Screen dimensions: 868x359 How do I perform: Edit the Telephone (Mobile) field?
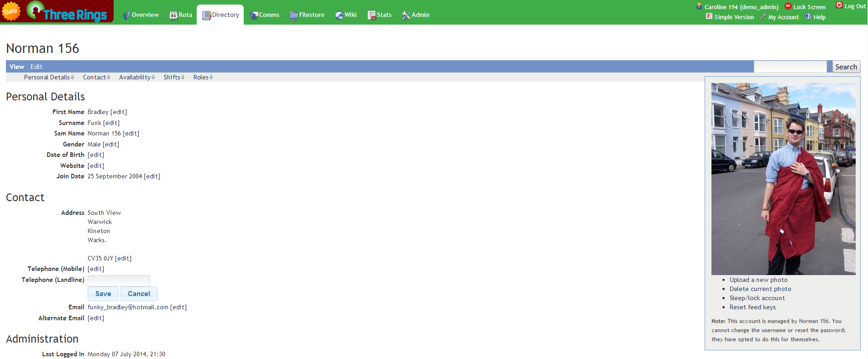(96, 269)
